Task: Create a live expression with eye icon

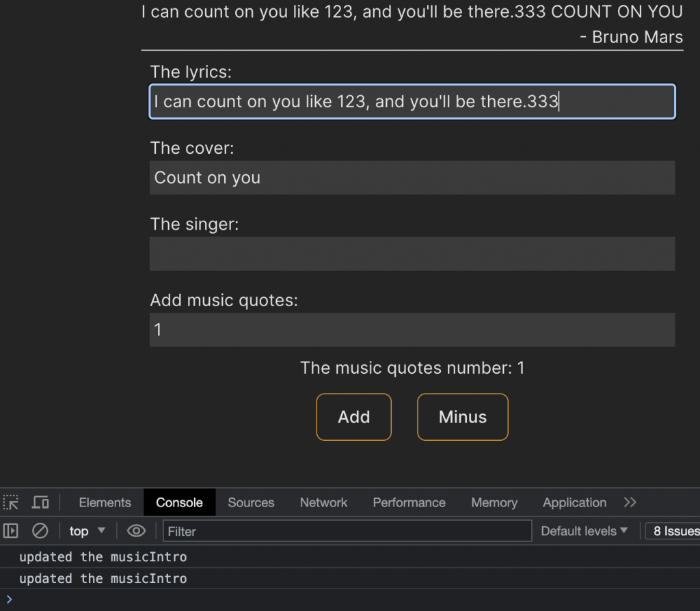Action: [137, 531]
